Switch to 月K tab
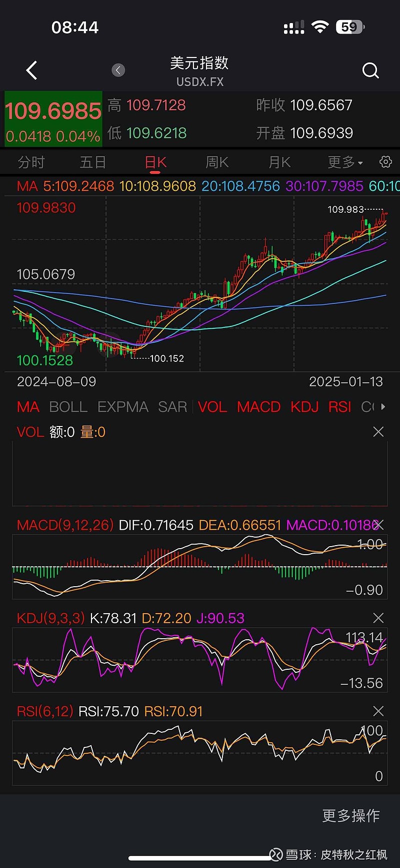The image size is (400, 868). tap(279, 162)
